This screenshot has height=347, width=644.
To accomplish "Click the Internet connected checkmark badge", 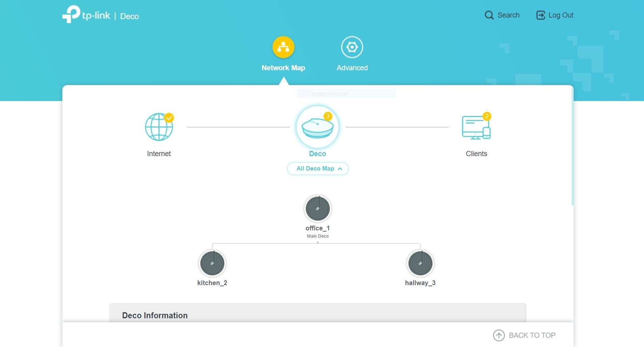I will (x=169, y=118).
